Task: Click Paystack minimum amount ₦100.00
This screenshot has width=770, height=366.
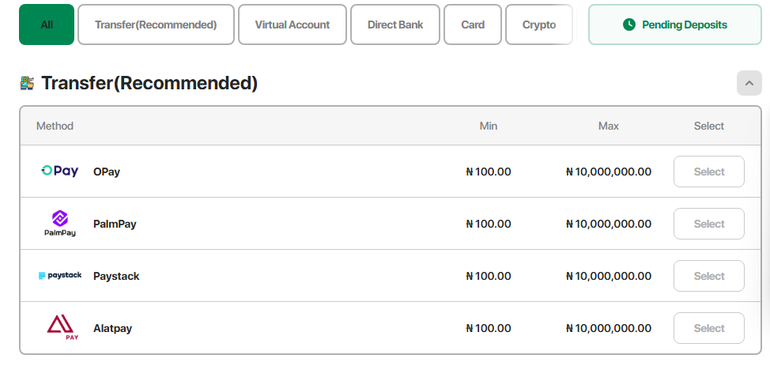Action: point(488,276)
